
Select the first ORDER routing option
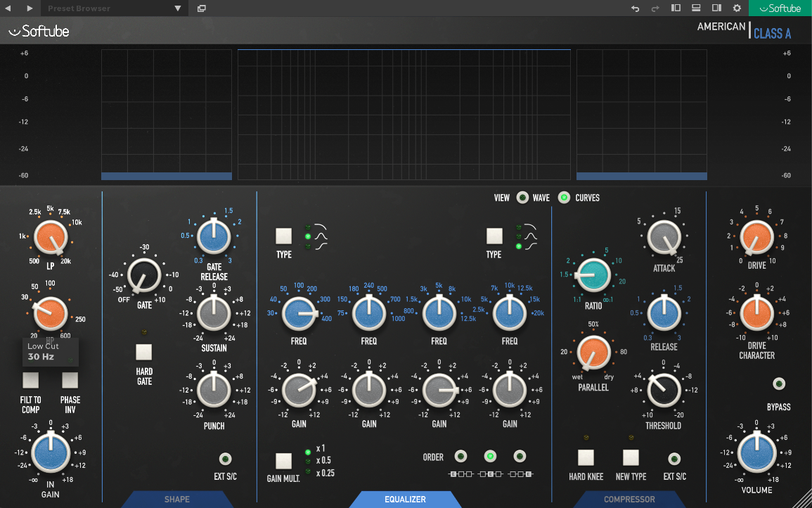460,457
